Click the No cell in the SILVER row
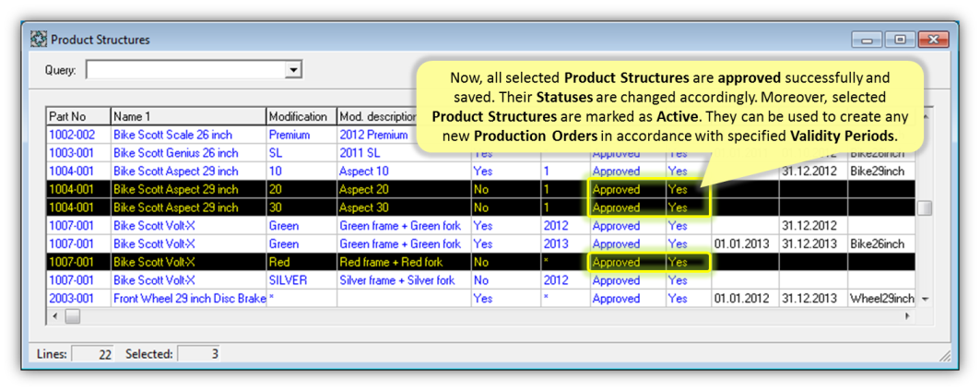 pyautogui.click(x=505, y=280)
